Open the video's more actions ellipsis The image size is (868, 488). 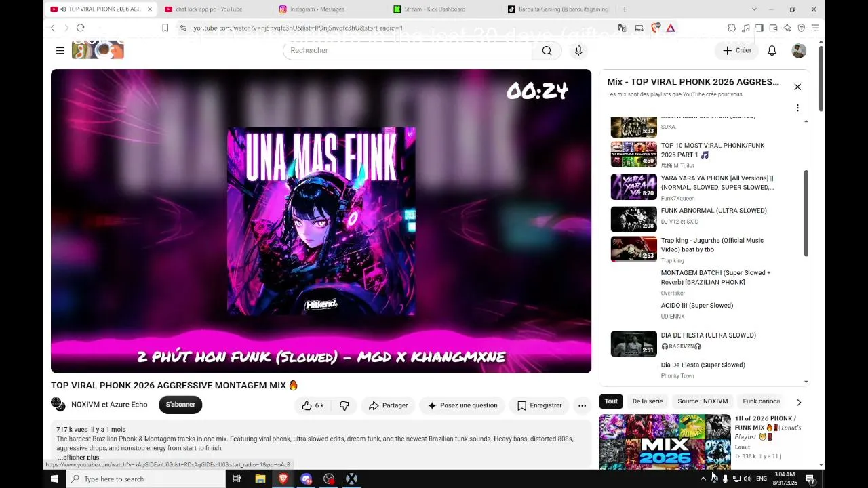tap(582, 405)
